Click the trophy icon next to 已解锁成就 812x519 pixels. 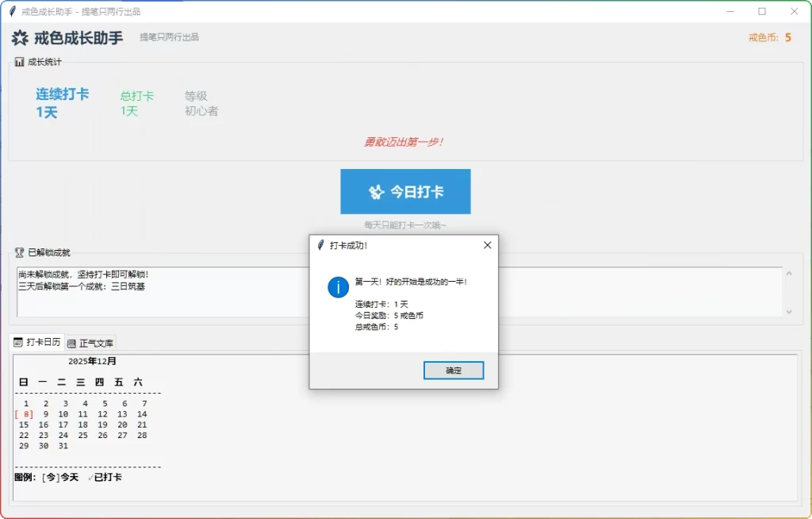point(18,251)
